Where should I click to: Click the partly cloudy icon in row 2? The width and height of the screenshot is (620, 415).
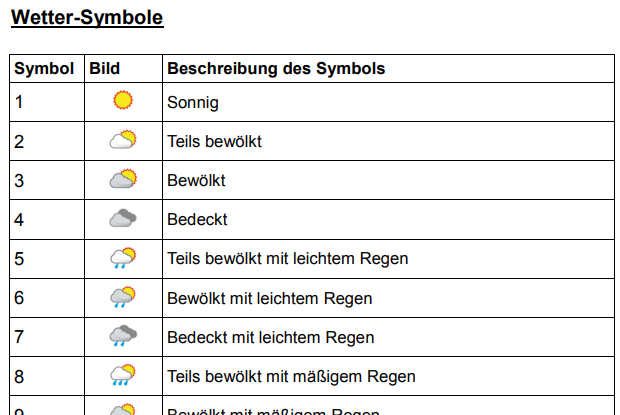click(123, 139)
